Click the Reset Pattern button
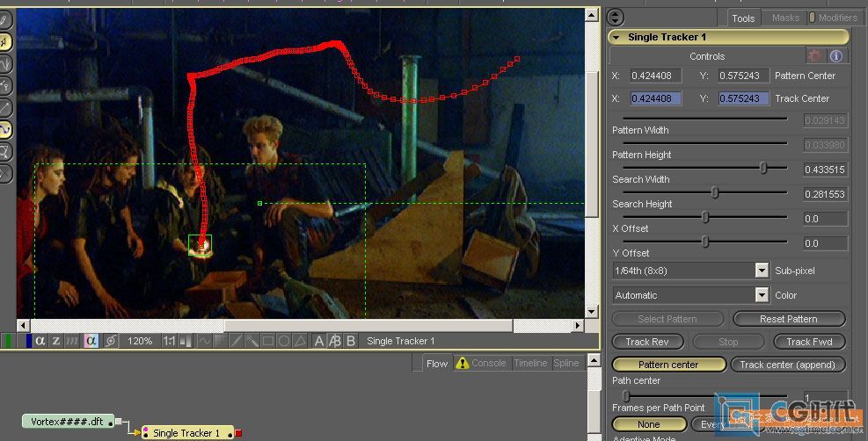Image resolution: width=868 pixels, height=441 pixels. [789, 319]
